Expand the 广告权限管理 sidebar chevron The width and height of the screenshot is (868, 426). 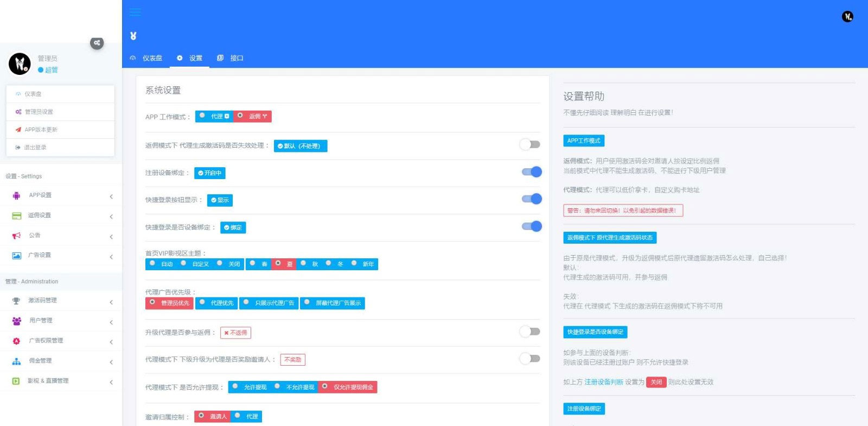click(111, 342)
